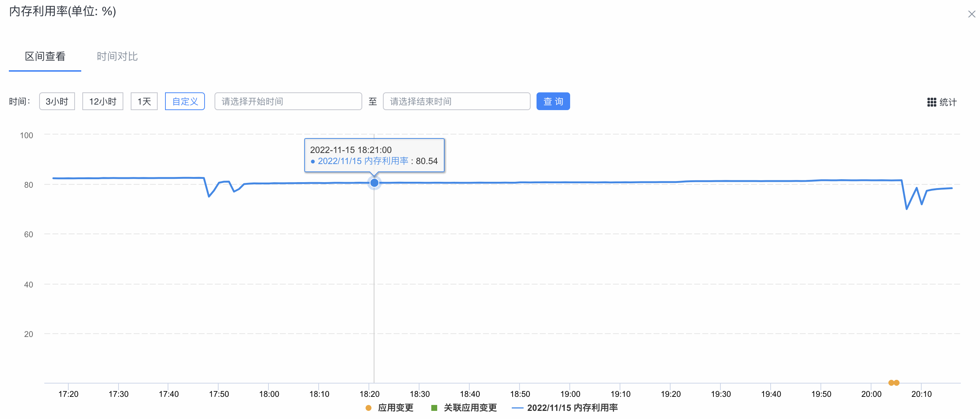This screenshot has width=980, height=419.
Task: Click the second orange change marker on axis
Action: [x=897, y=383]
